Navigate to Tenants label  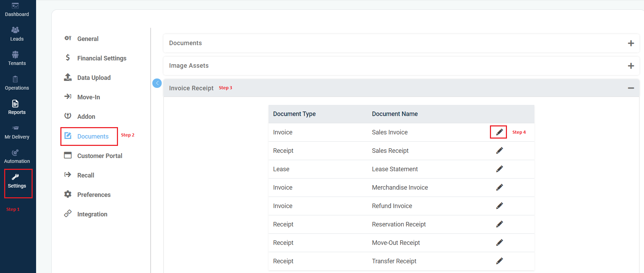click(x=17, y=63)
